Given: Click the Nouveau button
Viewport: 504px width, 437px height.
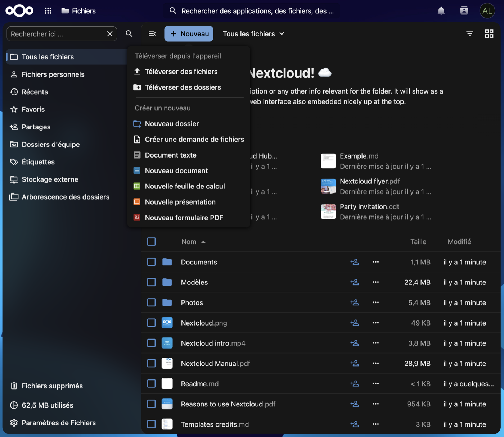Looking at the screenshot, I should [189, 34].
